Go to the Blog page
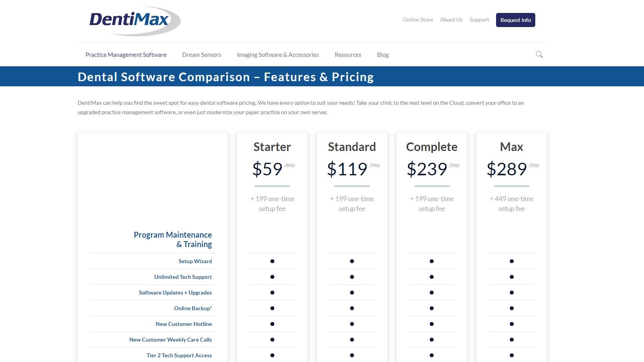 coord(383,55)
